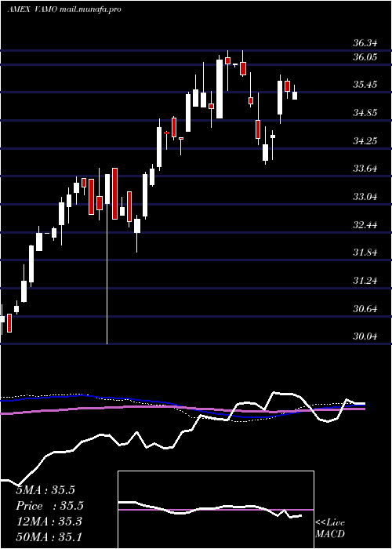392x549 pixels.
Task: Click the 36.05 price axis label
Action: [x=365, y=57]
